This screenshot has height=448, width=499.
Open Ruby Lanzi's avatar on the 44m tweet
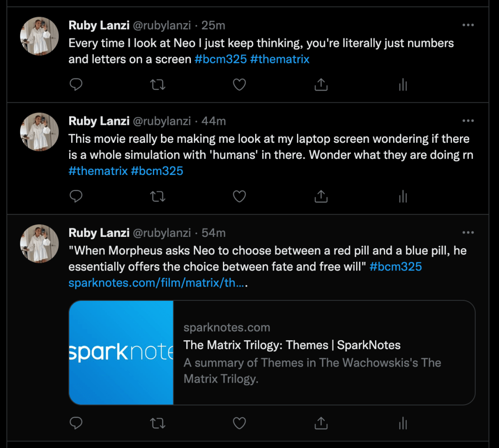pos(40,132)
